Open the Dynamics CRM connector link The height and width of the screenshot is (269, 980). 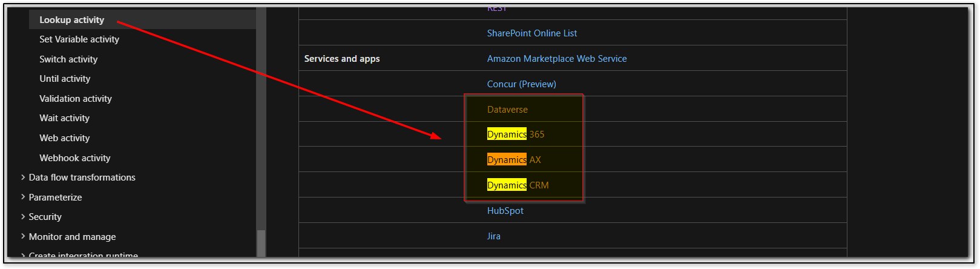click(x=518, y=185)
